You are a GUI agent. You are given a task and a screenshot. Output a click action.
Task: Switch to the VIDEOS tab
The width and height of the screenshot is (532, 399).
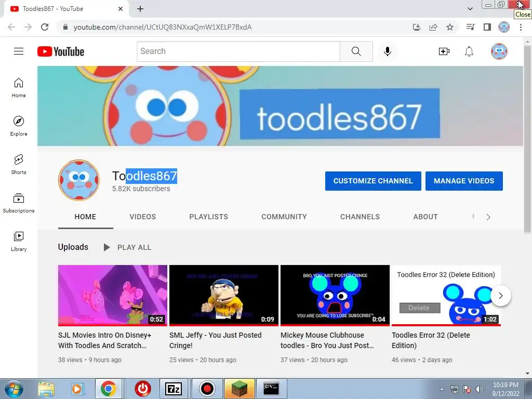(142, 217)
